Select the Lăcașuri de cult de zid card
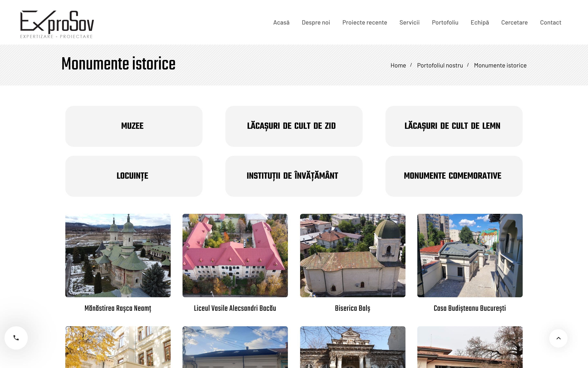Viewport: 588px width, 368px height. (x=294, y=126)
